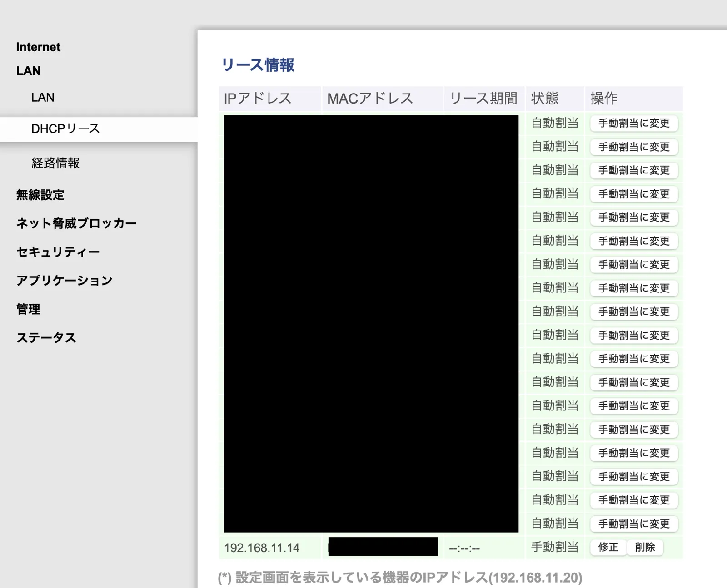Select ネット脅威ブロッカー in the sidebar
Image resolution: width=727 pixels, height=588 pixels.
pos(76,223)
